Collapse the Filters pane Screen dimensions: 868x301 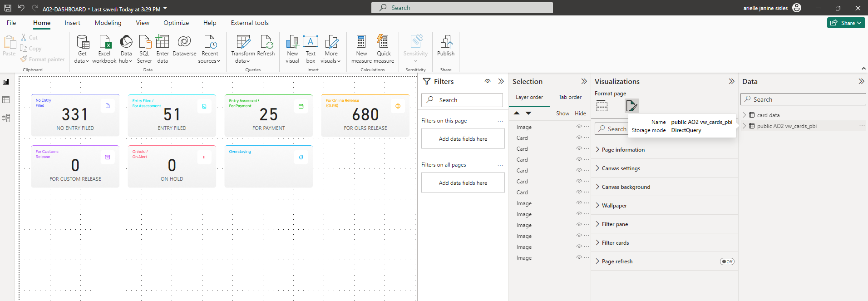click(x=501, y=81)
